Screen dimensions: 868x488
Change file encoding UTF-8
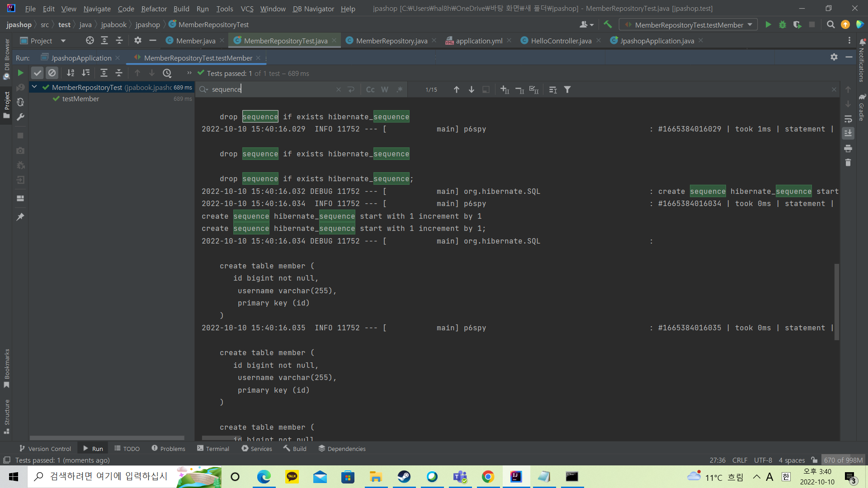tap(763, 460)
